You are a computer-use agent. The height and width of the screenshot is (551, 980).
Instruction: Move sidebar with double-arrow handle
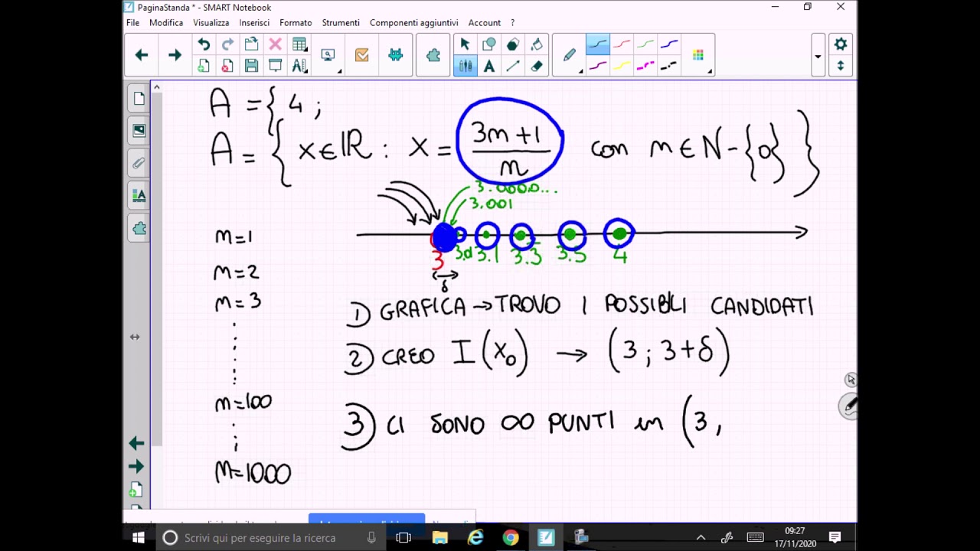pyautogui.click(x=135, y=337)
